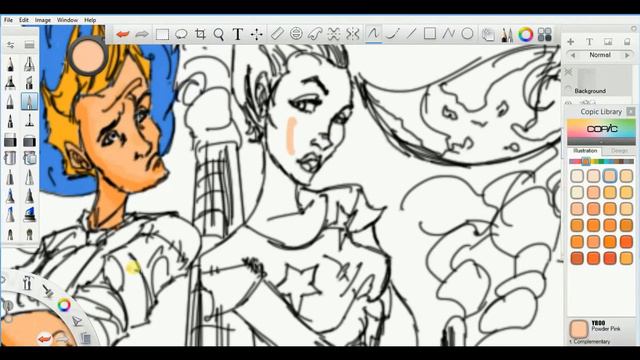The height and width of the screenshot is (360, 640).
Task: Expand the Complementary colors section
Action: pyautogui.click(x=589, y=342)
